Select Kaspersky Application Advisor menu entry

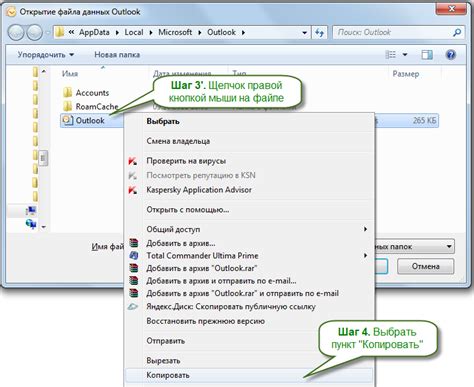(249, 190)
